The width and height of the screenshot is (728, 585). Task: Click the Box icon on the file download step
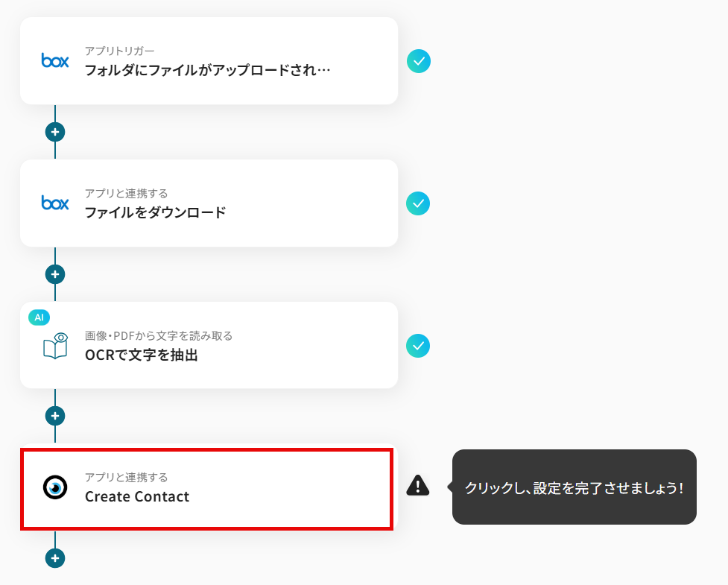click(55, 203)
